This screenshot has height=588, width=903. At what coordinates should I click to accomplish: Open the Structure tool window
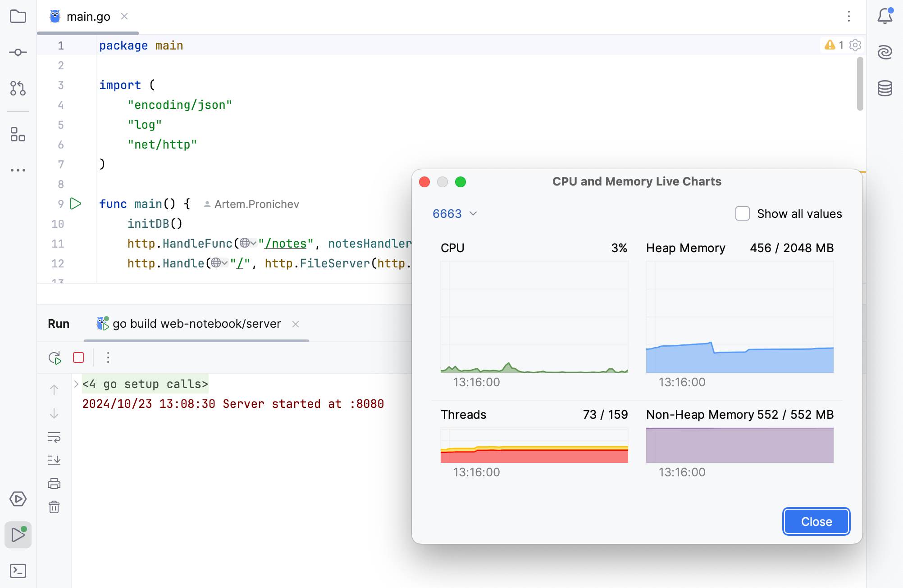click(18, 134)
